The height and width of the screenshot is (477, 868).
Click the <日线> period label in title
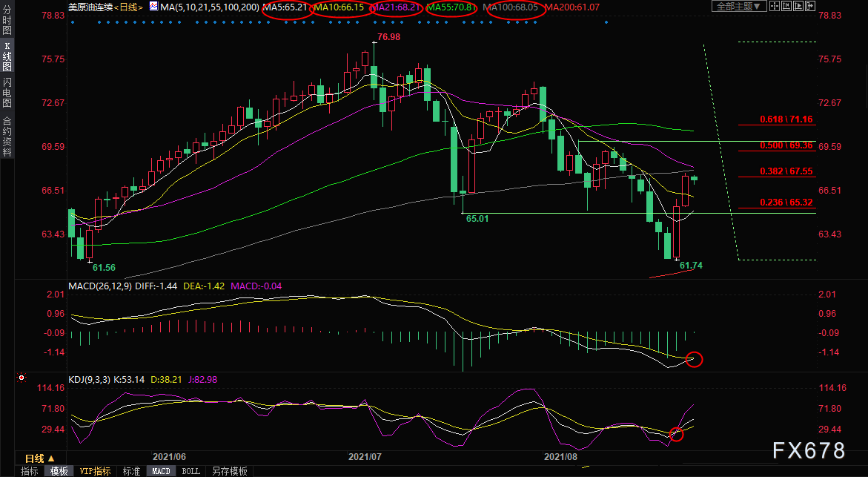click(128, 7)
